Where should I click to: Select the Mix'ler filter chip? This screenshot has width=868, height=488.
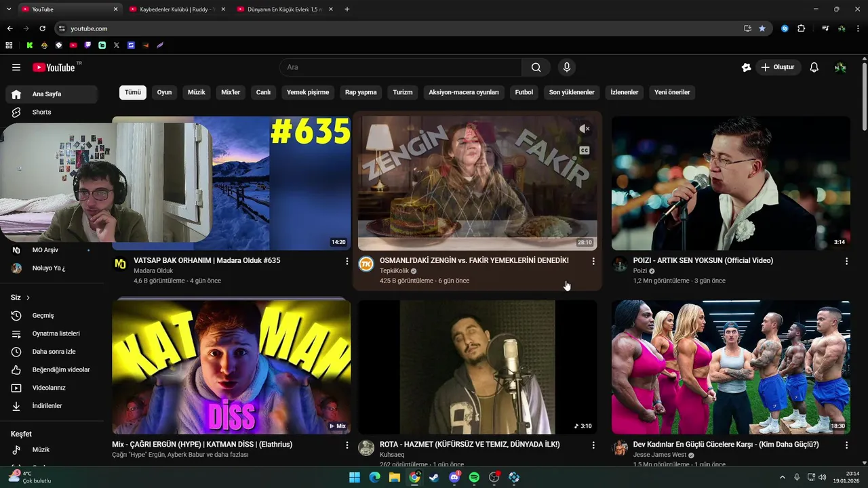coord(231,92)
